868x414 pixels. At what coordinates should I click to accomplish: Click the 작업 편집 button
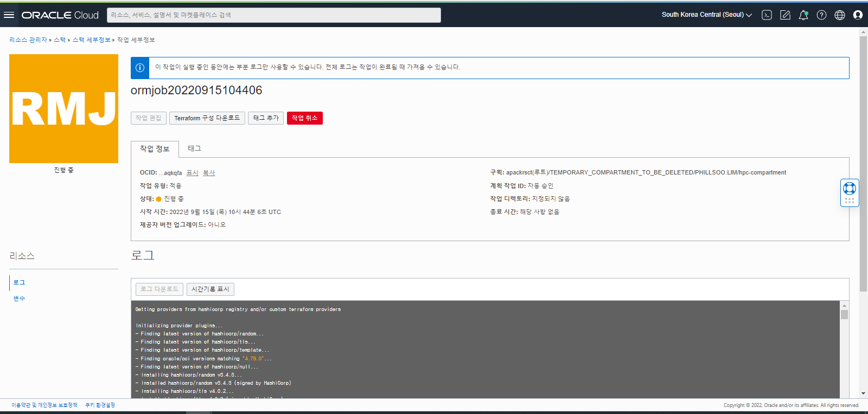[149, 118]
